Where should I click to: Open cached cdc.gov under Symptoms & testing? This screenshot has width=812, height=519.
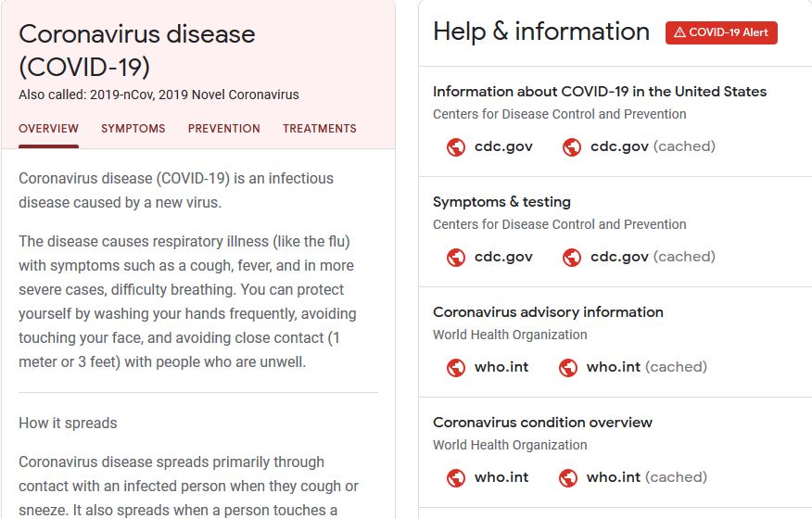tap(653, 257)
